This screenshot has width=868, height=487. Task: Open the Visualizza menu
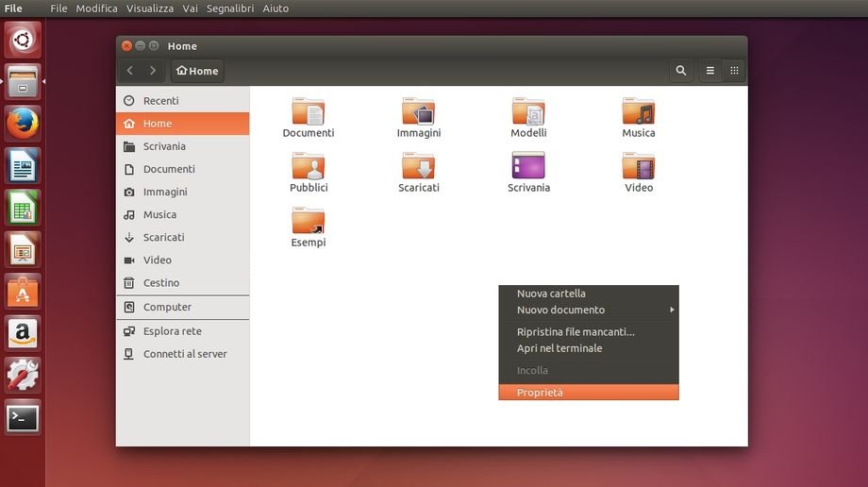click(150, 8)
